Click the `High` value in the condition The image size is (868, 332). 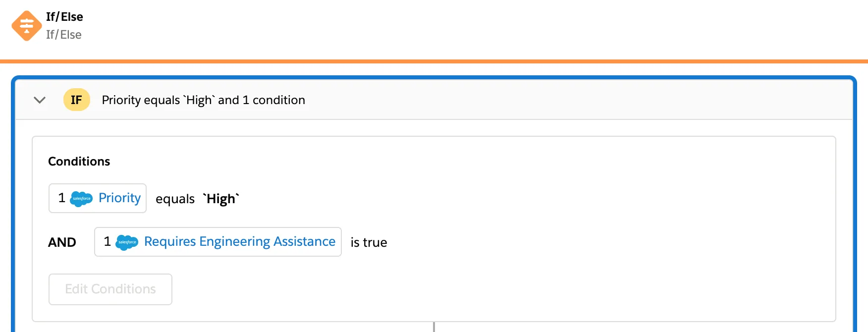click(221, 198)
